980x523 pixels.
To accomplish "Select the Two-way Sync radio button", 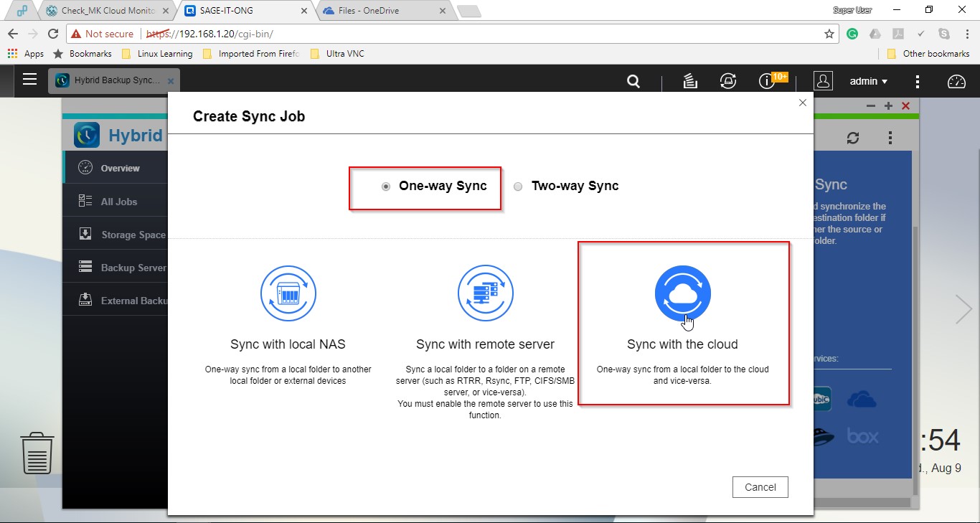I will (518, 187).
